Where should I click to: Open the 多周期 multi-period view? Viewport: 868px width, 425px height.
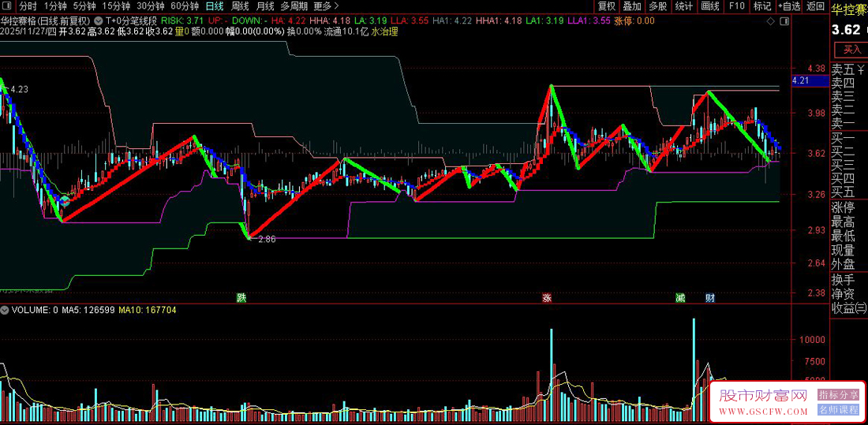pos(294,6)
